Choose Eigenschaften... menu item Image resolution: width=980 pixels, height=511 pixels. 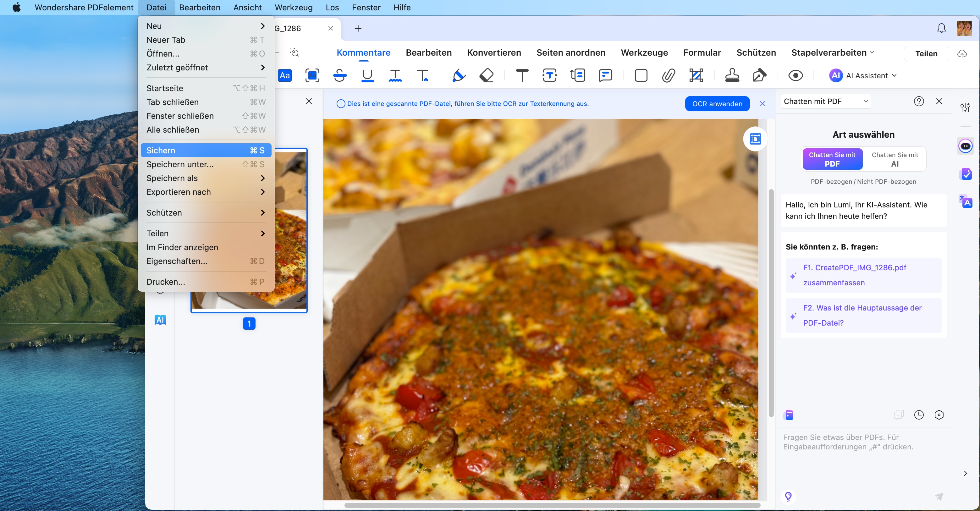pos(206,261)
